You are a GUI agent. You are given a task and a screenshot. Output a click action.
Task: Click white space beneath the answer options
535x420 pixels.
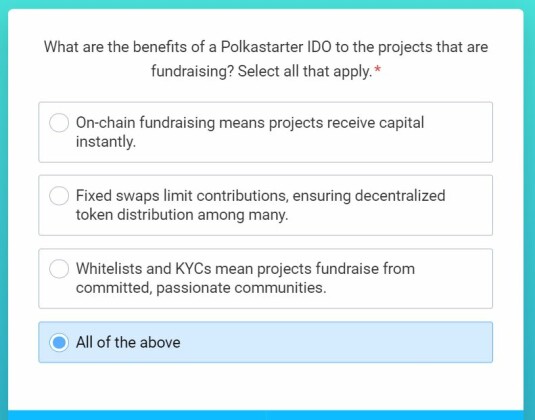pos(265,386)
